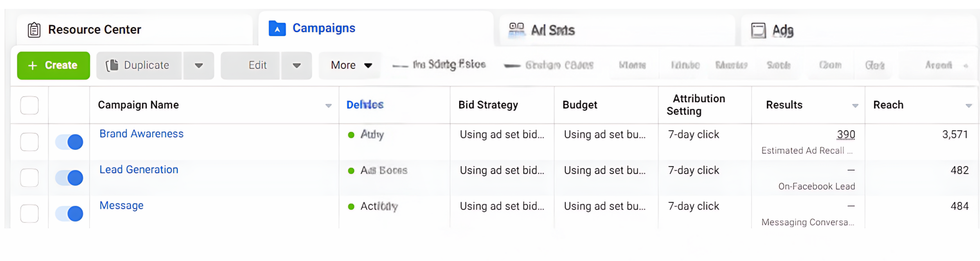Open the Duplicate dropdown arrow
The image size is (980, 261).
point(199,65)
